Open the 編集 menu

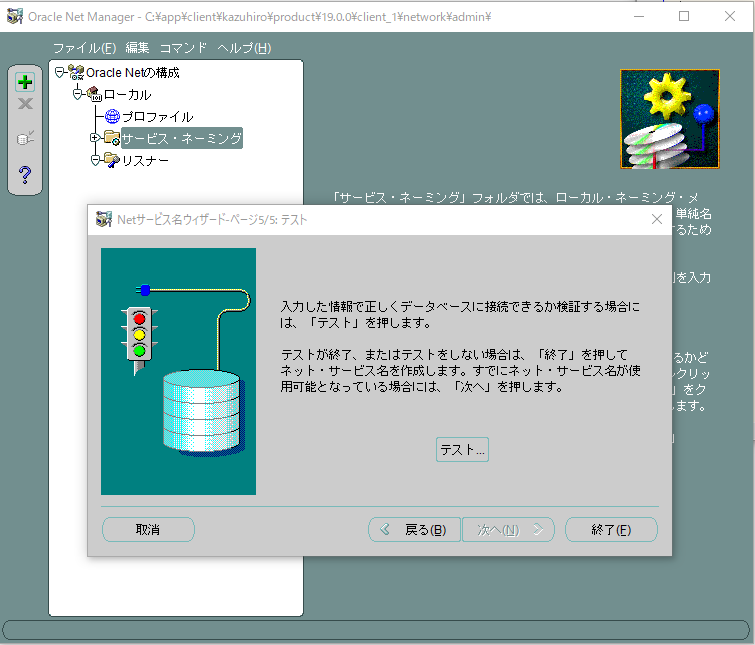tap(138, 48)
